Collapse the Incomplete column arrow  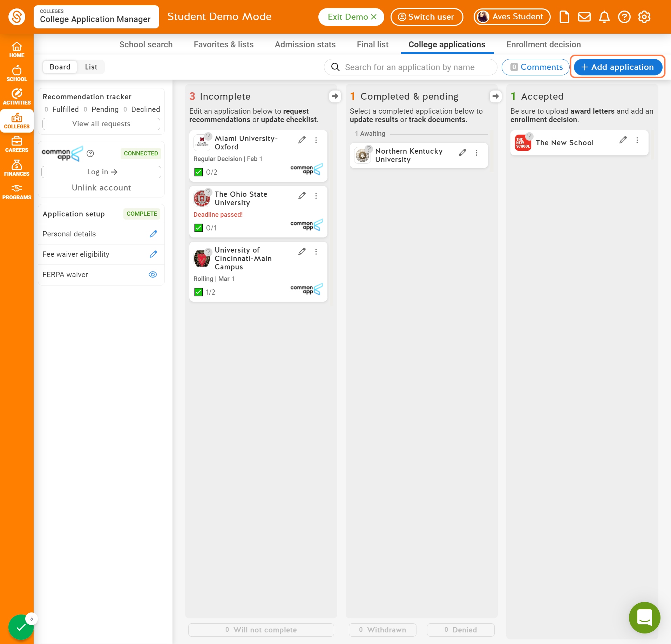point(335,96)
